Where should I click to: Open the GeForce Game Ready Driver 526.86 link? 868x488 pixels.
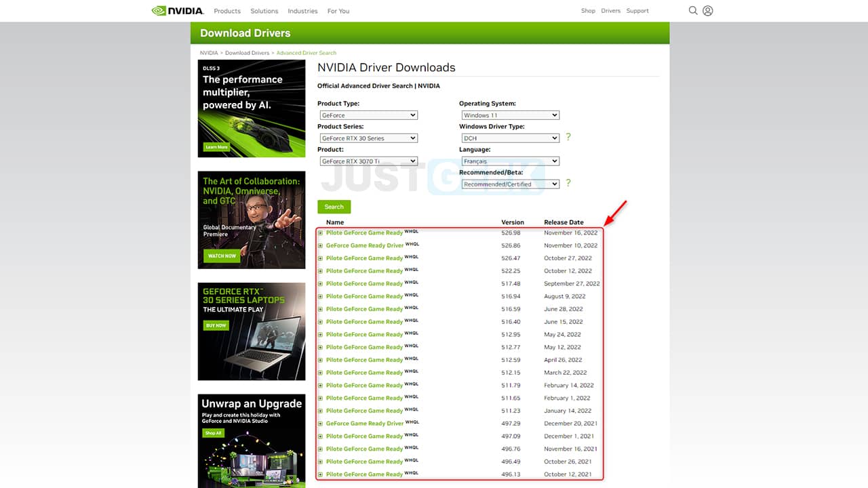click(x=365, y=246)
